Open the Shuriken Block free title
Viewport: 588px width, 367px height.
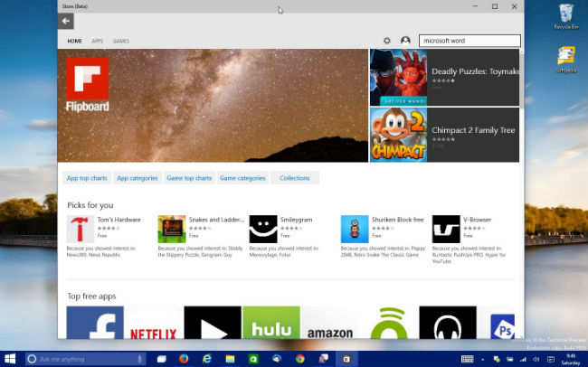click(397, 220)
